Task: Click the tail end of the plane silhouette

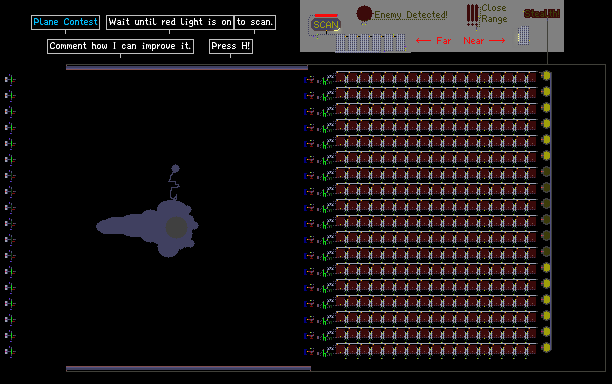Action: [102, 226]
